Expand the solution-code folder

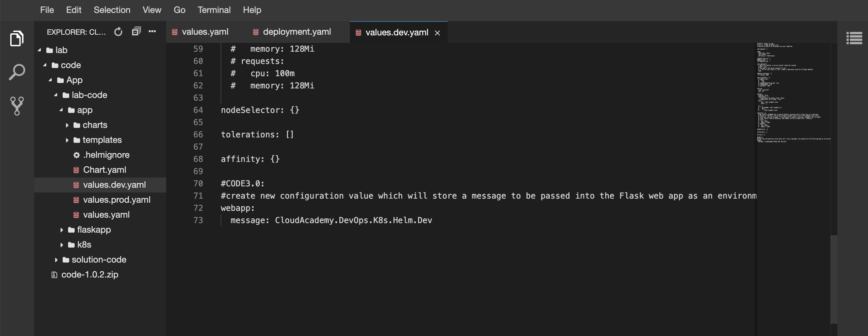(x=56, y=260)
